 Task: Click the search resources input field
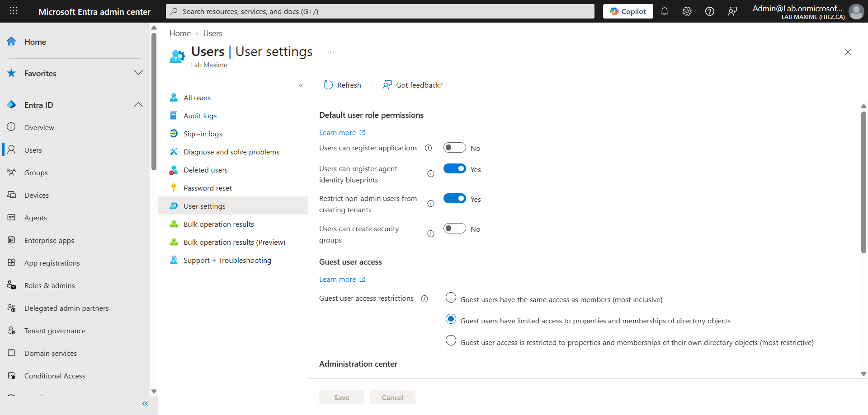click(x=380, y=11)
